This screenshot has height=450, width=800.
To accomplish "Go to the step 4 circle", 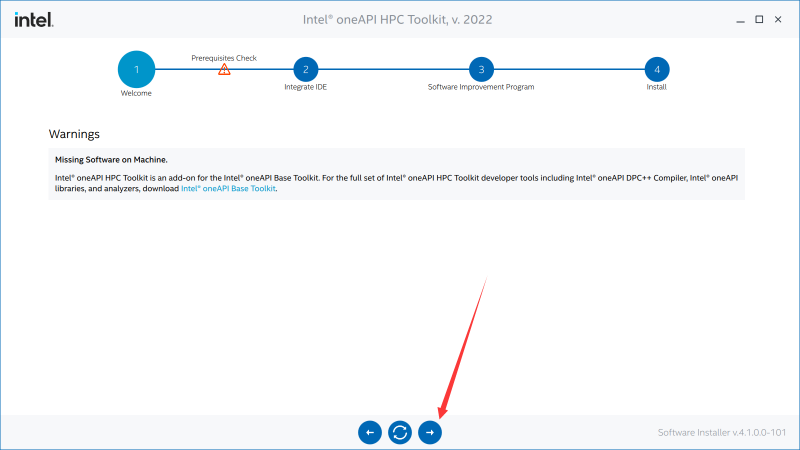I will (x=656, y=69).
